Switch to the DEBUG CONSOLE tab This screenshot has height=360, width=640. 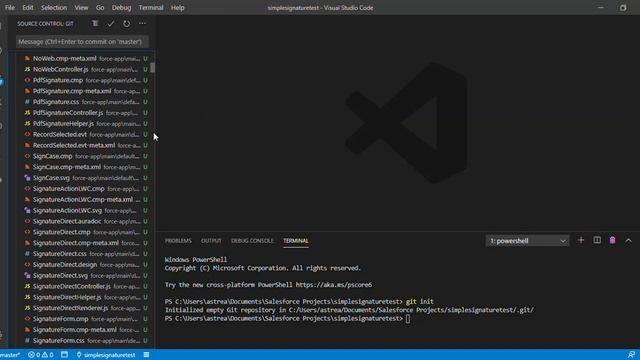click(x=252, y=241)
